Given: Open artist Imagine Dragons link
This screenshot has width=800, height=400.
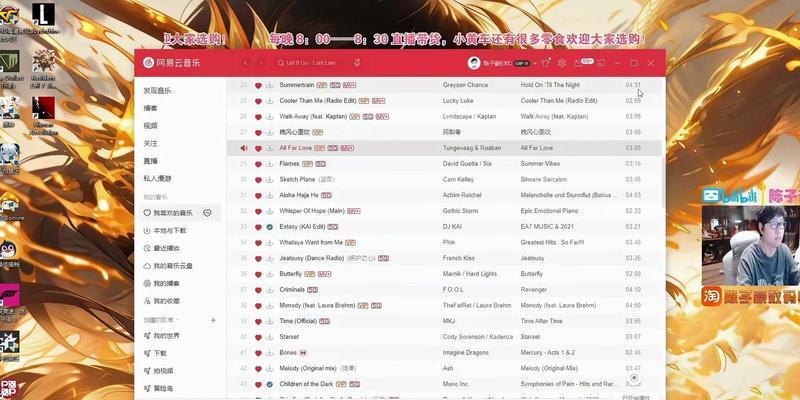Looking at the screenshot, I should pos(465,353).
